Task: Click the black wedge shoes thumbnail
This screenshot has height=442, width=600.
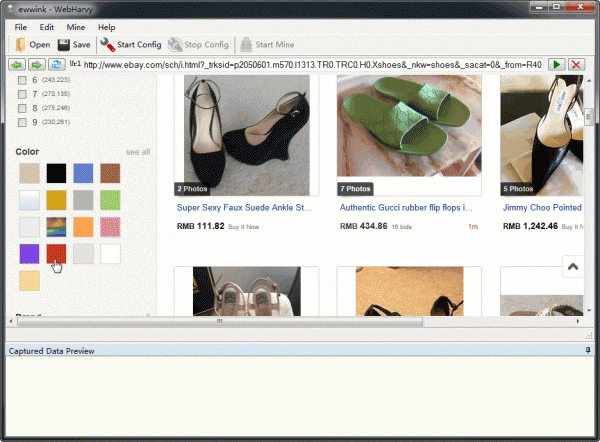Action: 247,135
